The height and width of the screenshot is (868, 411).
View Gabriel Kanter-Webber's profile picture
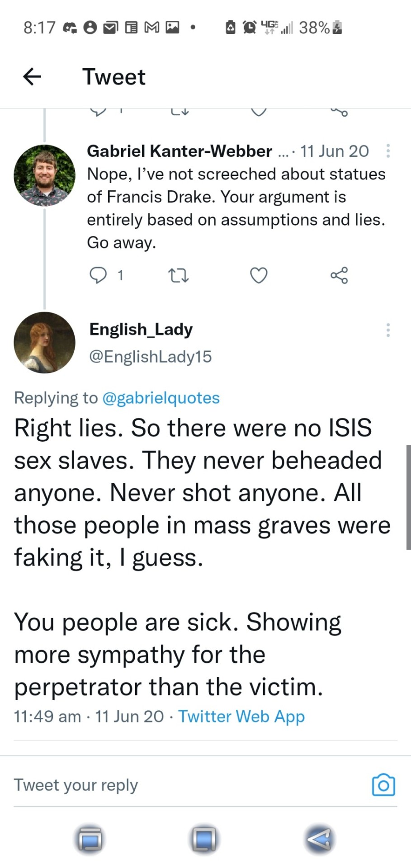[45, 175]
